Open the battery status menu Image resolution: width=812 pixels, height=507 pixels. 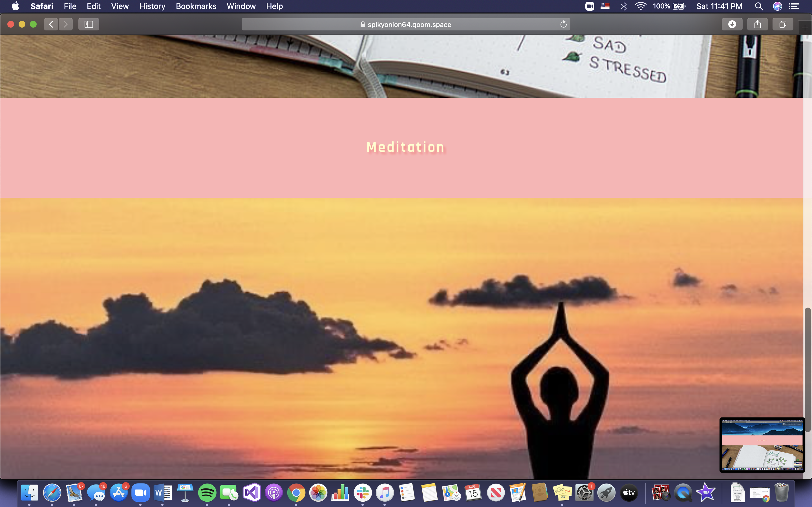point(679,6)
